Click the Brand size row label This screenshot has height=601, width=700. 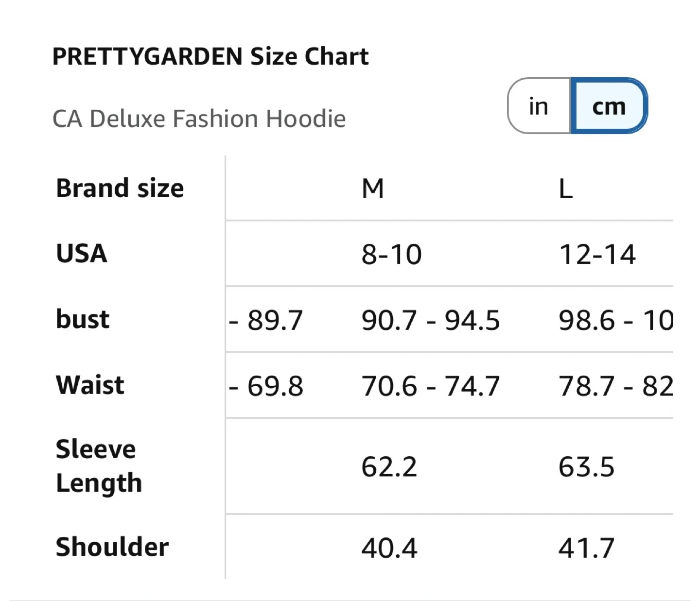[x=120, y=188]
